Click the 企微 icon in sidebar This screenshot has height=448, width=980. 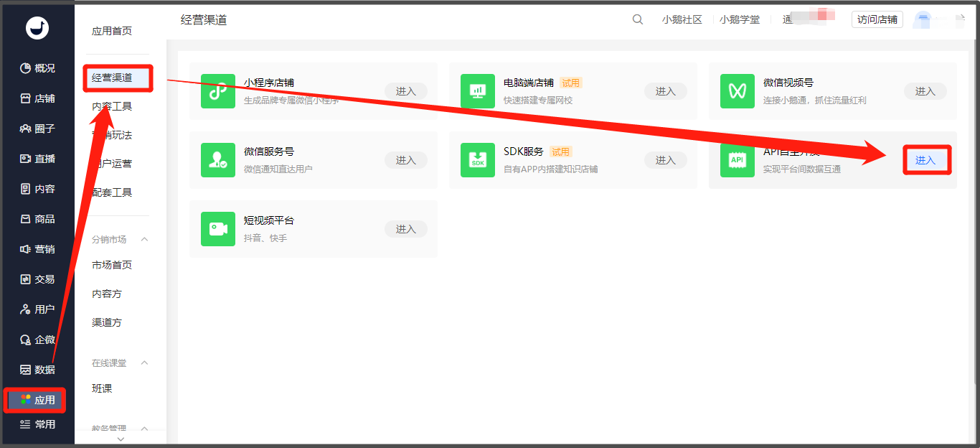tap(25, 340)
